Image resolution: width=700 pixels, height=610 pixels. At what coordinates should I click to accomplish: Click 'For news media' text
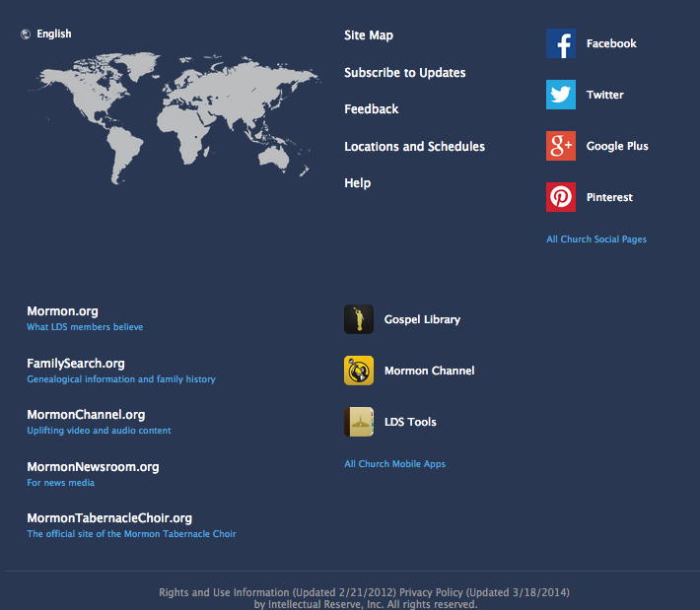(60, 482)
